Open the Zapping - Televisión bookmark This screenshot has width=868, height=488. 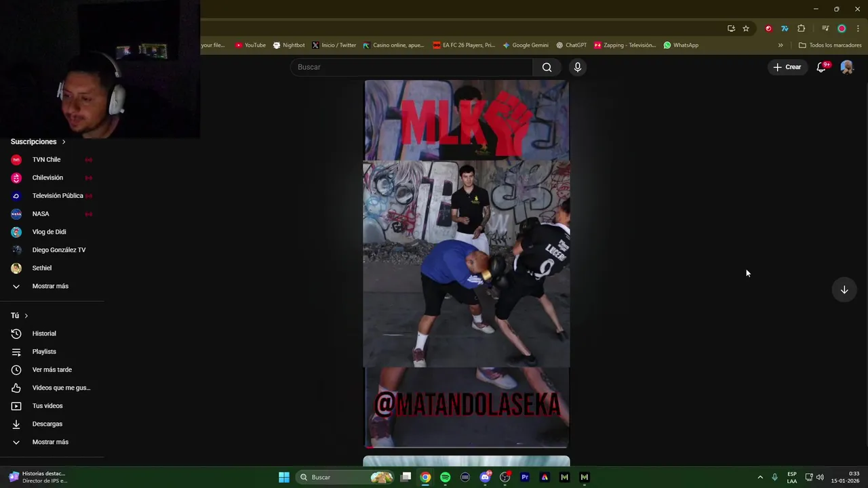tap(625, 45)
